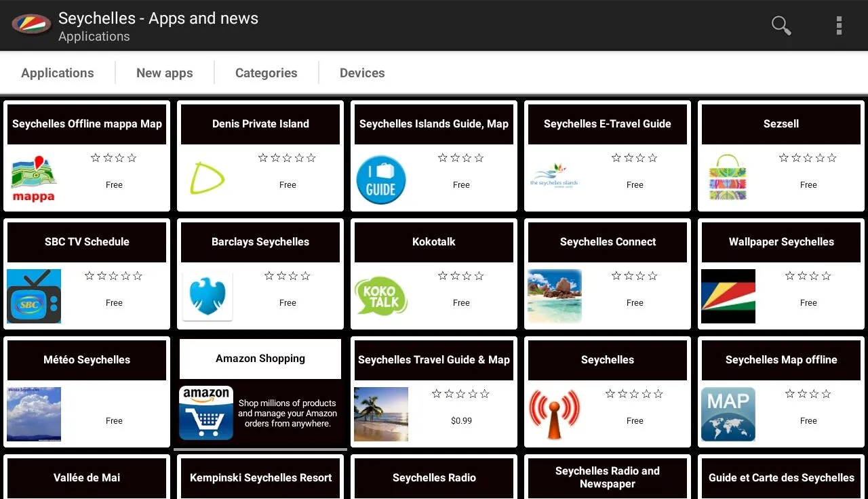Tap the Seychelles flag app logo
Screen dimensions: 868x499
pos(31,25)
